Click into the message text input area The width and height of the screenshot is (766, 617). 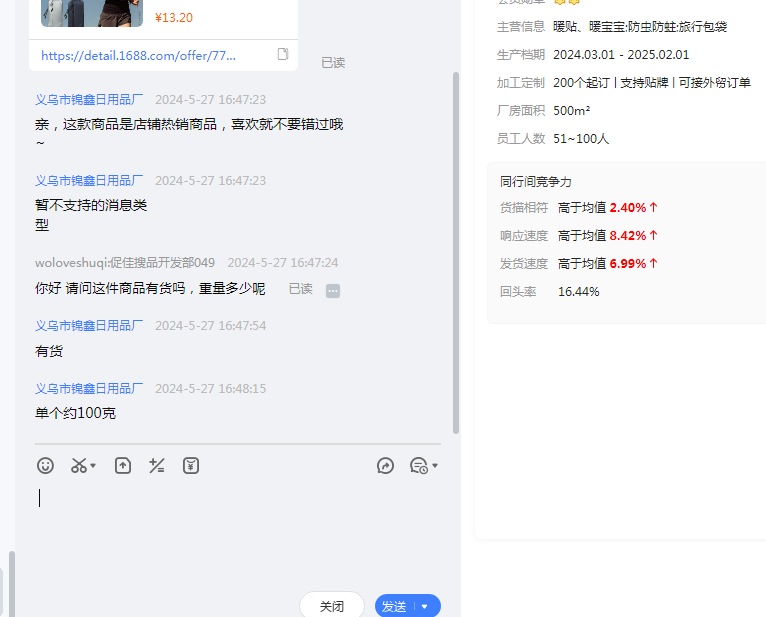[x=238, y=530]
